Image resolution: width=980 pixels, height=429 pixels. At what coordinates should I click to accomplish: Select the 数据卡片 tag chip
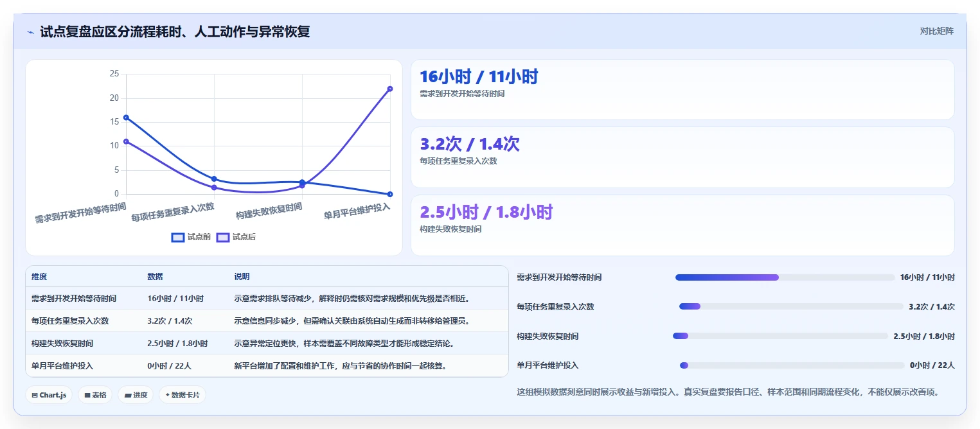[x=182, y=395]
